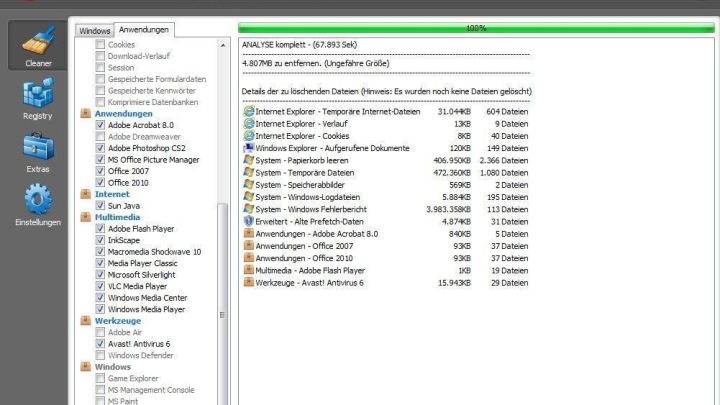
Task: Disable Avast! Antivirus 6 checkbox
Action: coord(100,343)
